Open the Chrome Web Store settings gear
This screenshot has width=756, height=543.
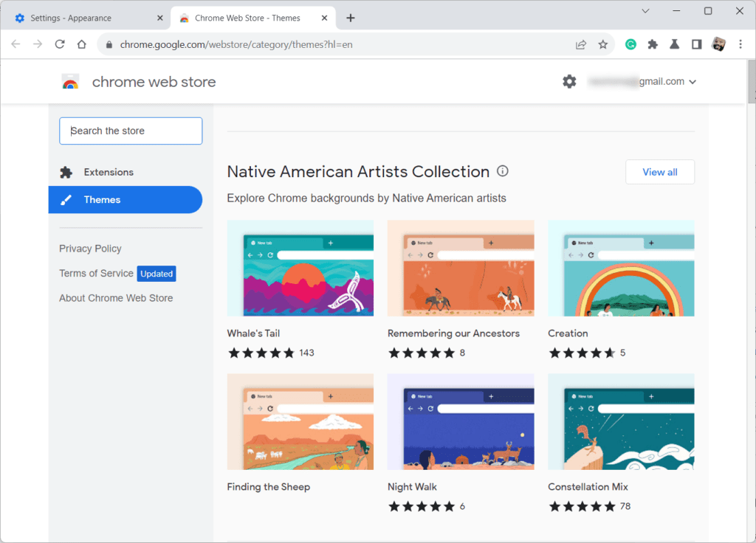coord(569,81)
